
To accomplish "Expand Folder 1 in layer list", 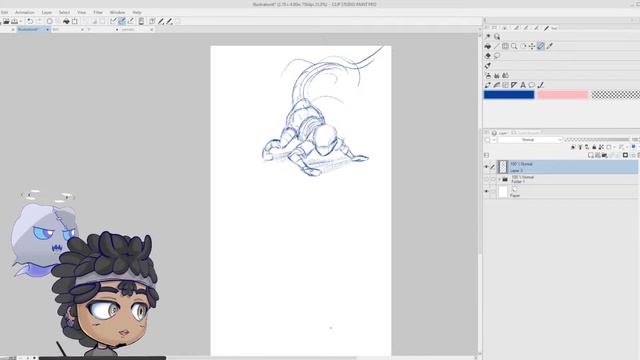I will click(499, 179).
